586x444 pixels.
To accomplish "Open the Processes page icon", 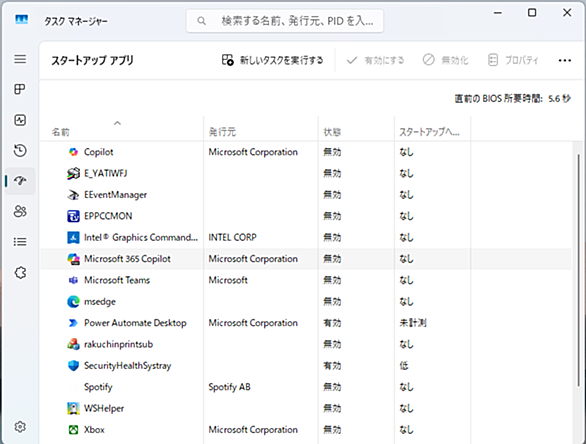I will (20, 89).
